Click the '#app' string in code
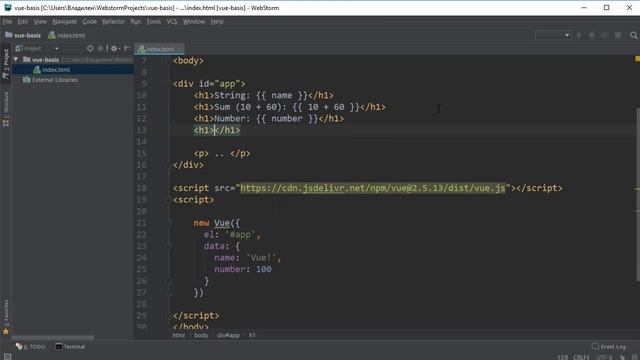The image size is (640, 360). pos(240,235)
